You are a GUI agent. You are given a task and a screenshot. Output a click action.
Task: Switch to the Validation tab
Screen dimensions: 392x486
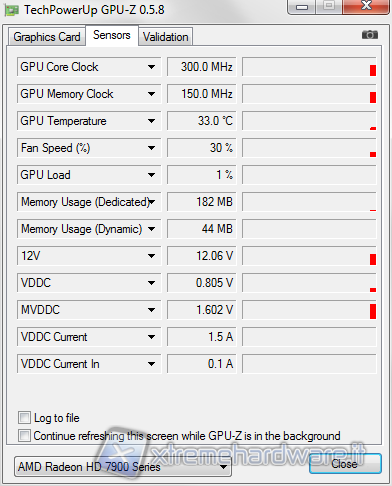tap(166, 37)
